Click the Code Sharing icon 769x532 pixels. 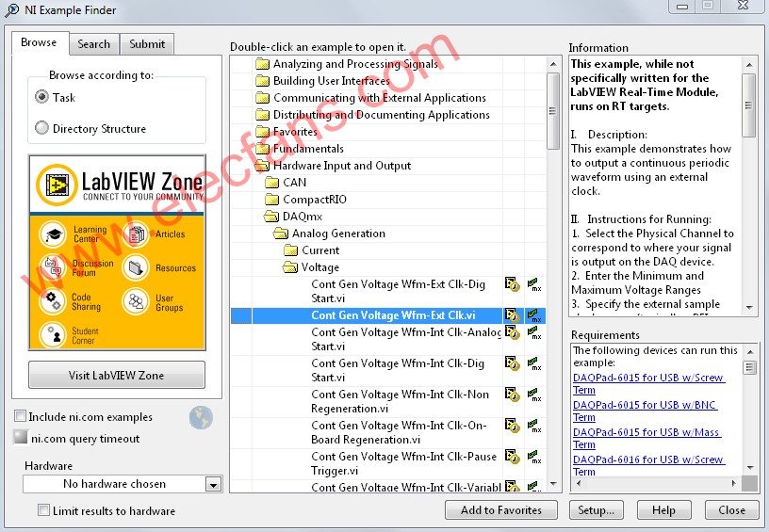click(x=54, y=301)
